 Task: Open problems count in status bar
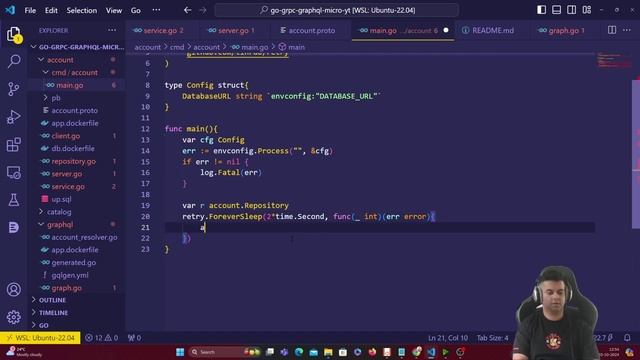point(101,338)
